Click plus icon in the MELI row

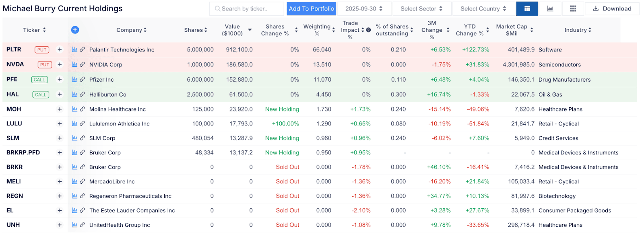[x=60, y=181]
